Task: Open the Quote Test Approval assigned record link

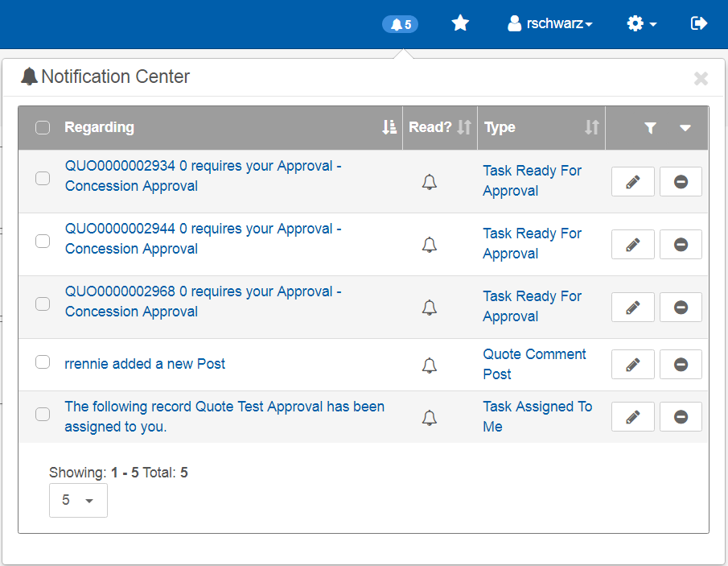Action: click(224, 416)
